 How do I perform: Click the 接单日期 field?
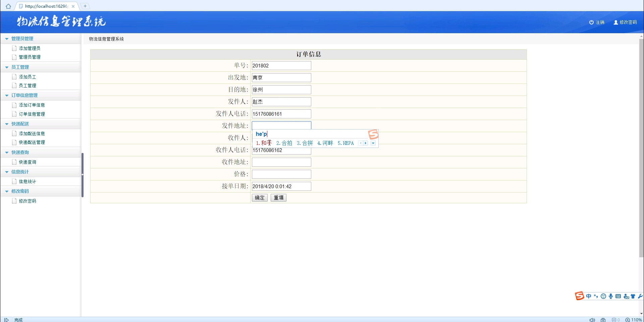(x=281, y=186)
